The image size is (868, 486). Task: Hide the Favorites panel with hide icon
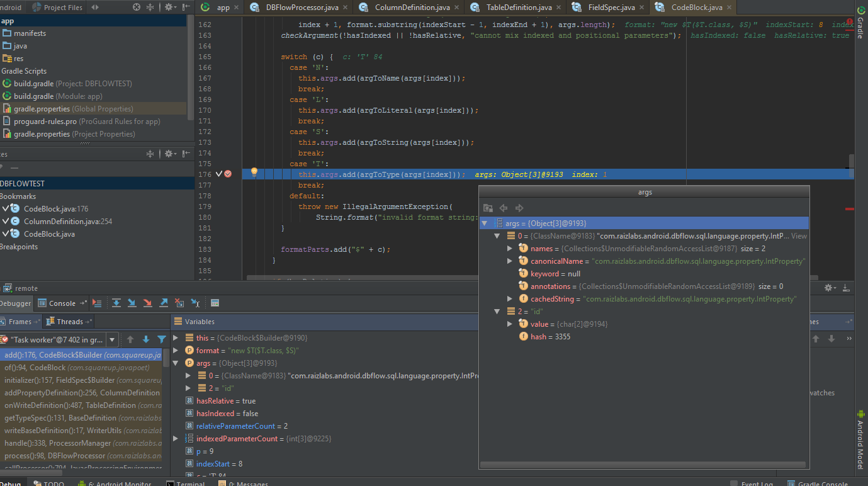point(186,154)
